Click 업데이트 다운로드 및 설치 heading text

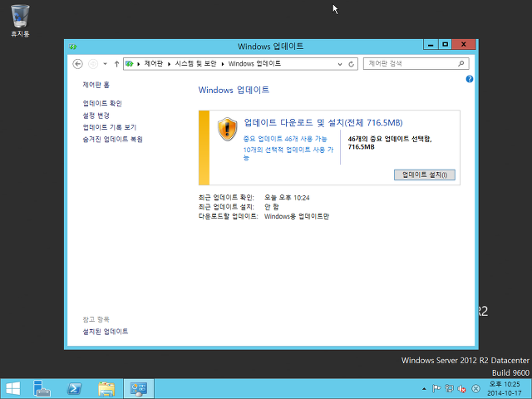click(323, 122)
